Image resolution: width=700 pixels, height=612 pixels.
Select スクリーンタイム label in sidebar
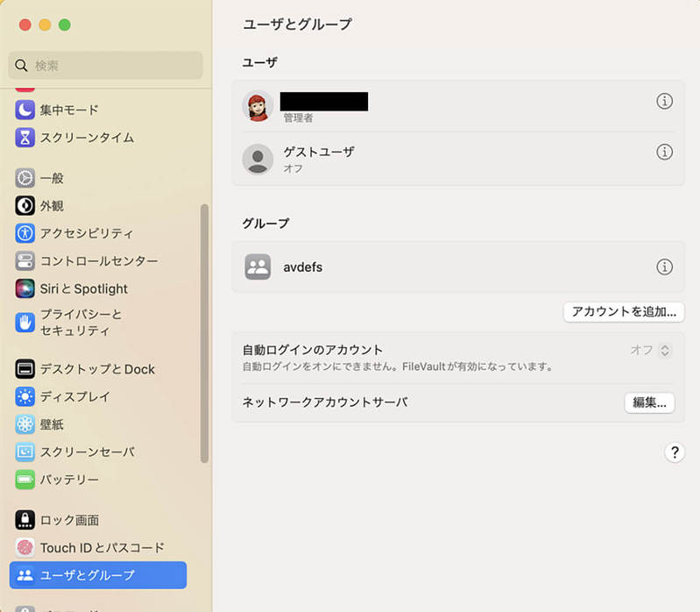coord(87,138)
